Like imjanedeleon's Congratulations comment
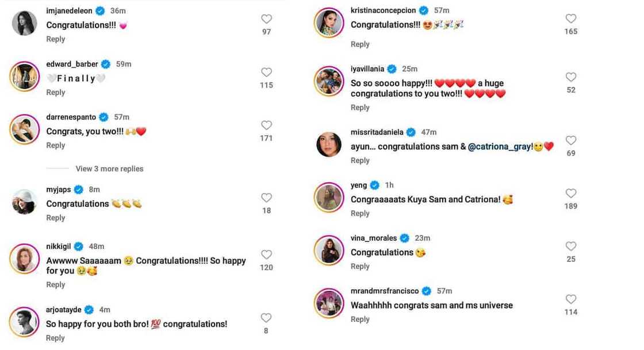This screenshot has height=350, width=644. (x=266, y=19)
